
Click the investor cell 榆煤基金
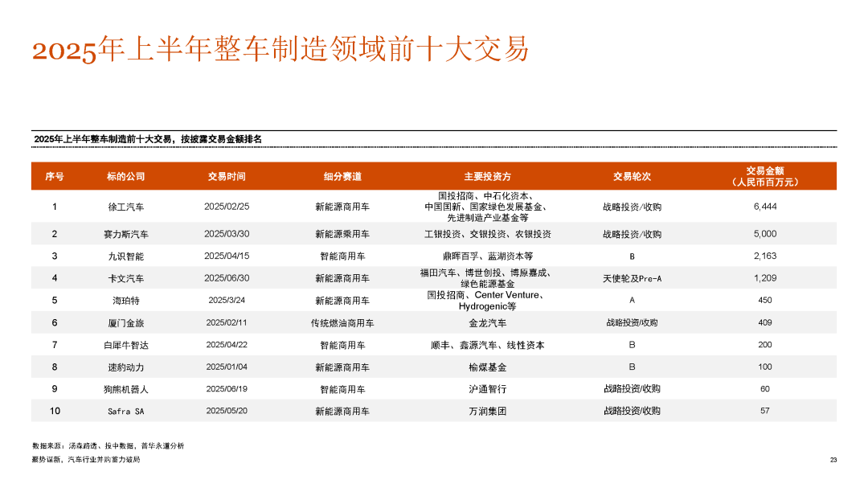[x=487, y=367]
